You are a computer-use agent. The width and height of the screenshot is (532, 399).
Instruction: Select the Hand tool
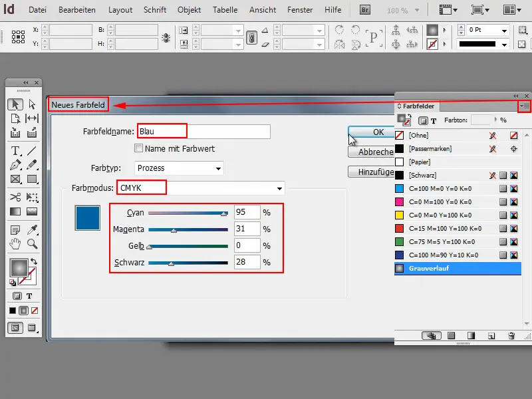click(15, 243)
